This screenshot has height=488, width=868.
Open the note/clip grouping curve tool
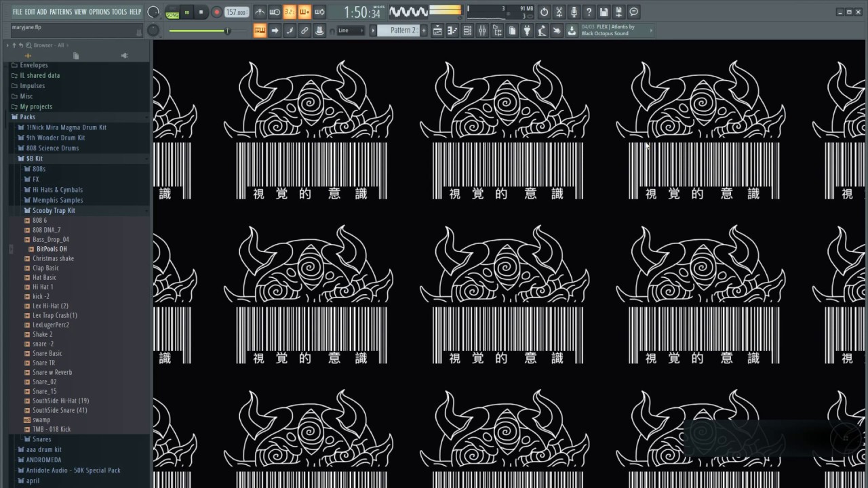click(290, 30)
